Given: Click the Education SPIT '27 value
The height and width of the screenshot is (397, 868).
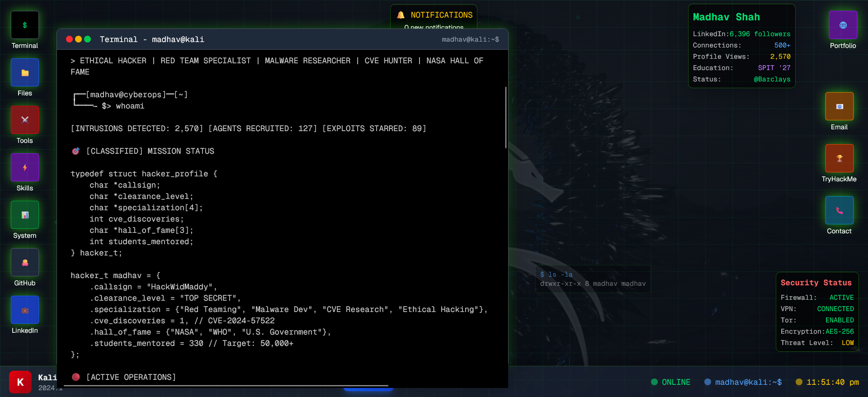Looking at the screenshot, I should [x=774, y=68].
